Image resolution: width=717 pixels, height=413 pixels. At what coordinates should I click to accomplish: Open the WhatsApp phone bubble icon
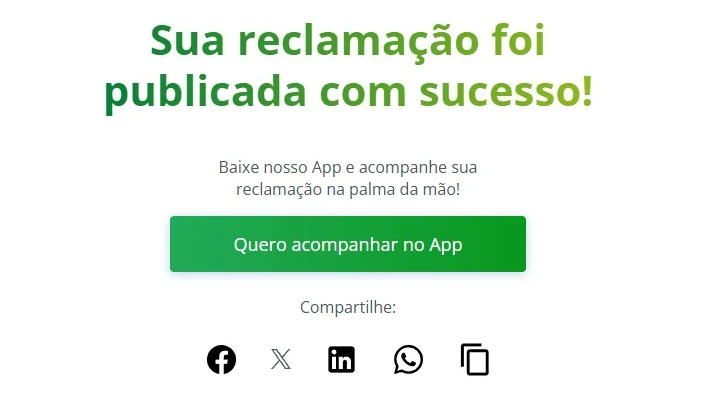click(408, 359)
